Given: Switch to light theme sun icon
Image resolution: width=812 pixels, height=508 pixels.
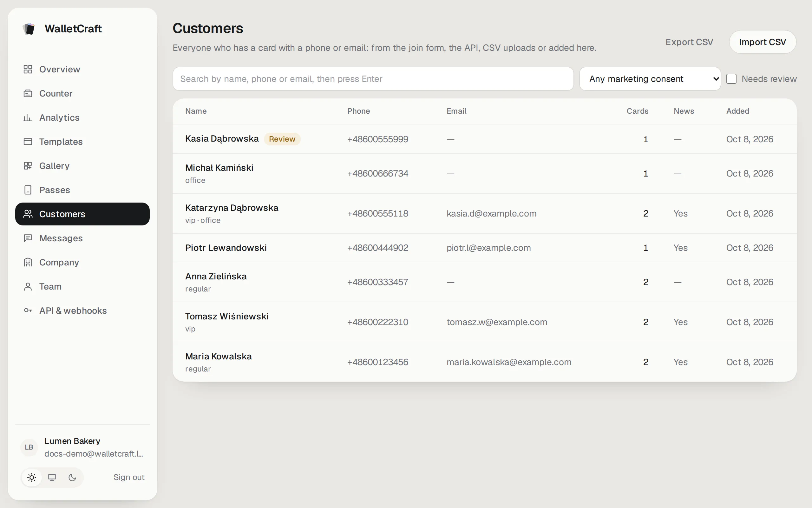Looking at the screenshot, I should pyautogui.click(x=32, y=478).
